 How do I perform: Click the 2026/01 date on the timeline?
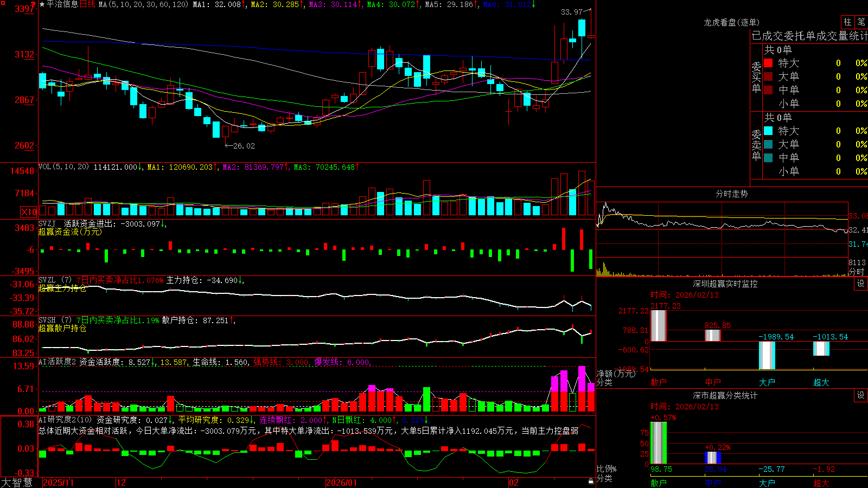[x=341, y=483]
